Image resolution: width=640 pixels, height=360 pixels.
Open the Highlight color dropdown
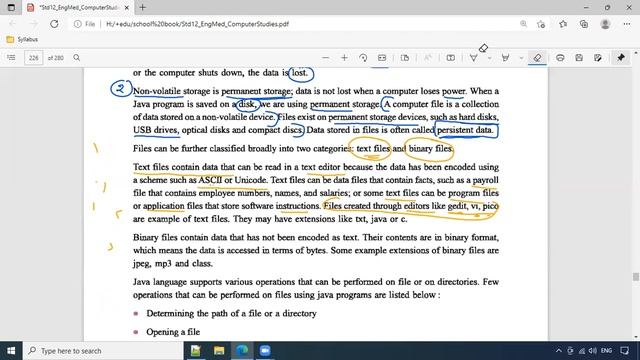[x=521, y=58]
